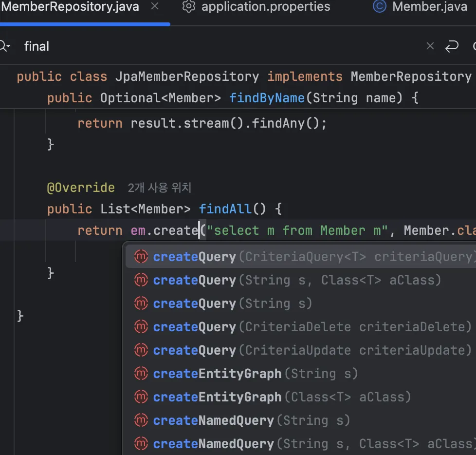Click the findAll method name
This screenshot has width=476, height=455.
click(225, 209)
